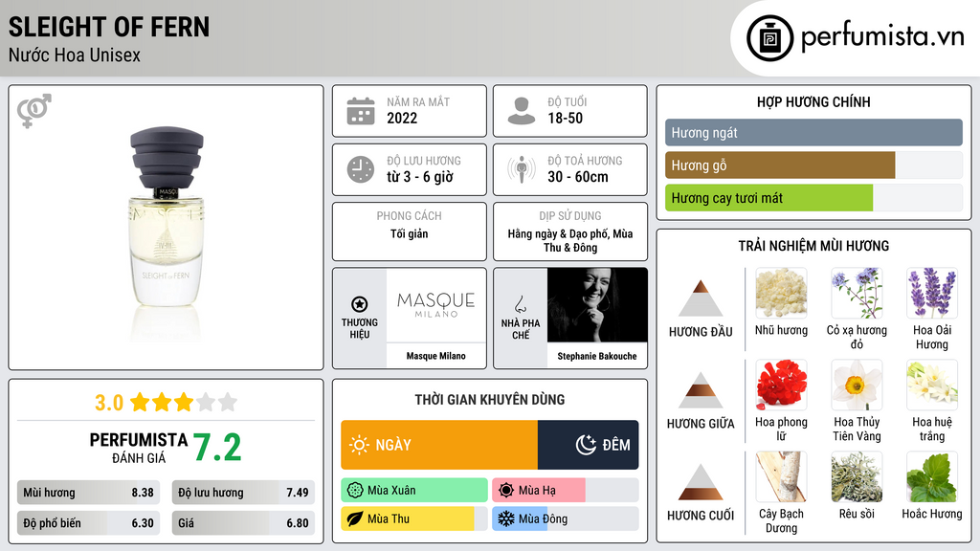Open the Hoa Thủy Tiên Vàng image

point(857,385)
